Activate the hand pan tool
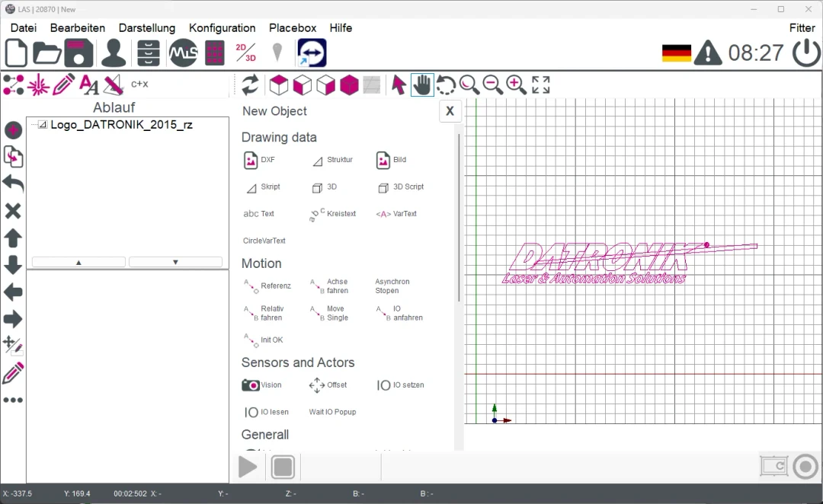Image resolution: width=823 pixels, height=504 pixels. tap(422, 85)
